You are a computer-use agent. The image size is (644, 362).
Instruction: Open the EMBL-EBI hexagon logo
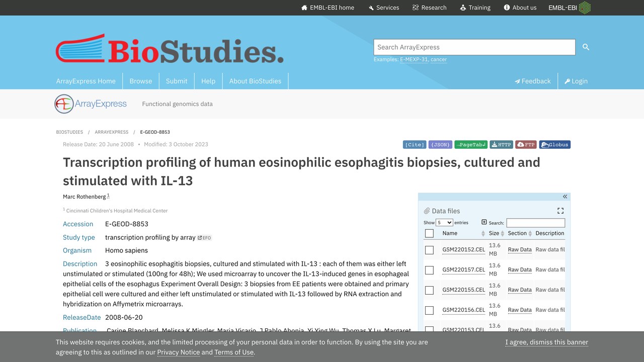point(585,8)
